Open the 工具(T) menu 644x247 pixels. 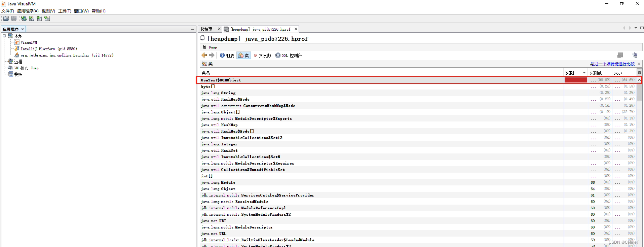pos(65,11)
